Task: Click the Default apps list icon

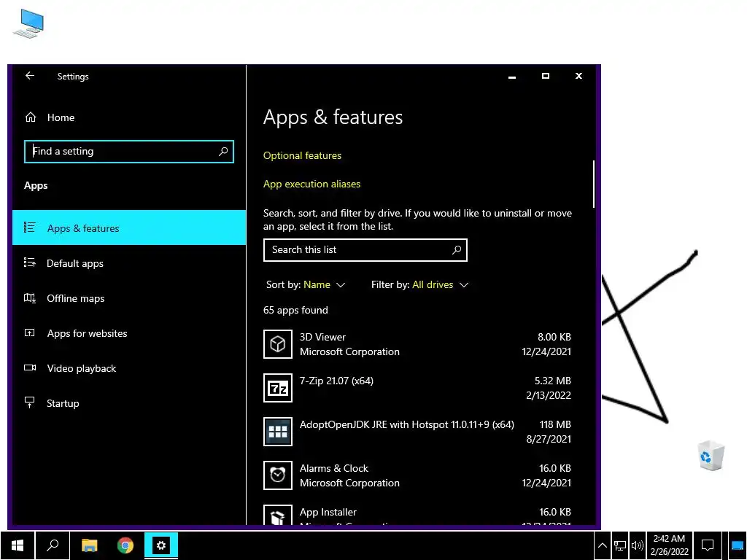Action: [29, 262]
